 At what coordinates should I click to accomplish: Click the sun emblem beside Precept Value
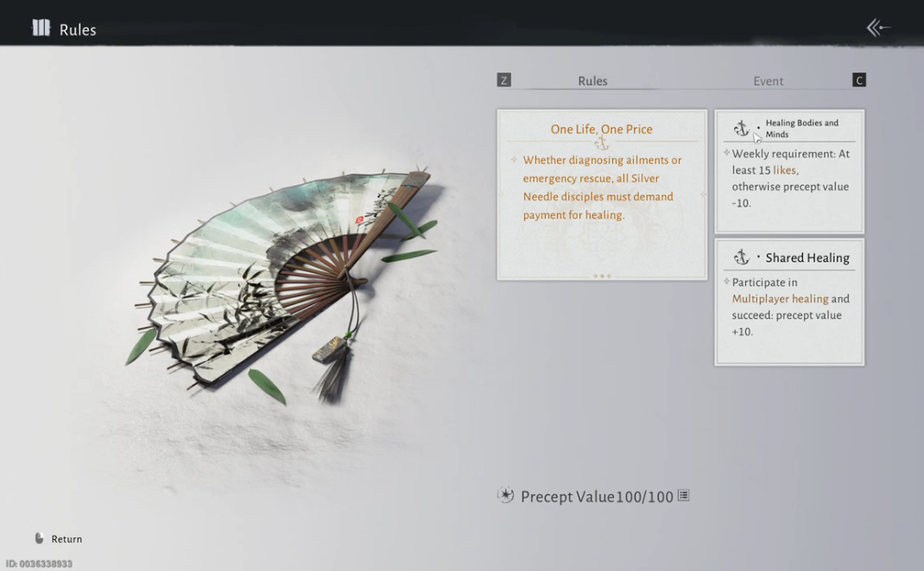click(x=506, y=496)
